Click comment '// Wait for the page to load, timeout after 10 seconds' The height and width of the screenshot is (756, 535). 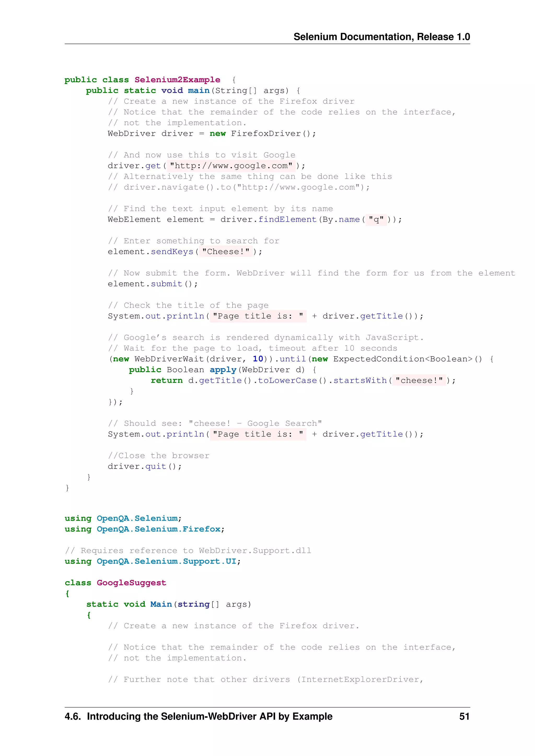[x=253, y=348]
